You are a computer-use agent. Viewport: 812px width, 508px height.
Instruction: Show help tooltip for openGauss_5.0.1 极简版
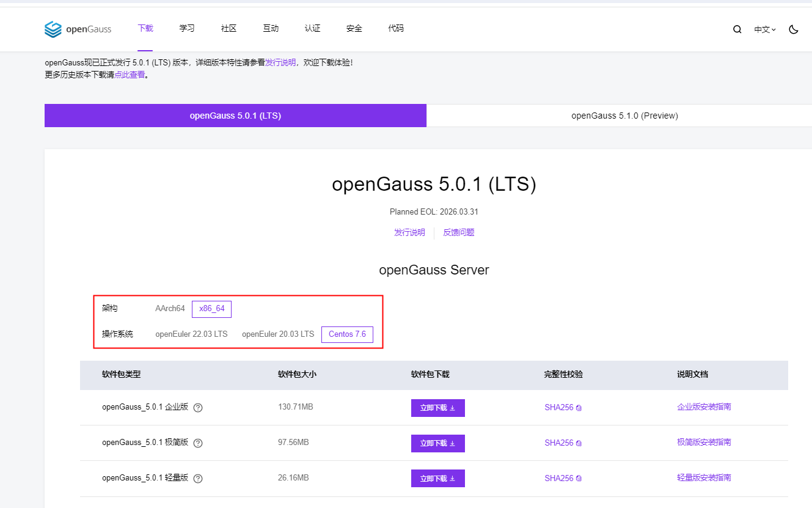[198, 443]
